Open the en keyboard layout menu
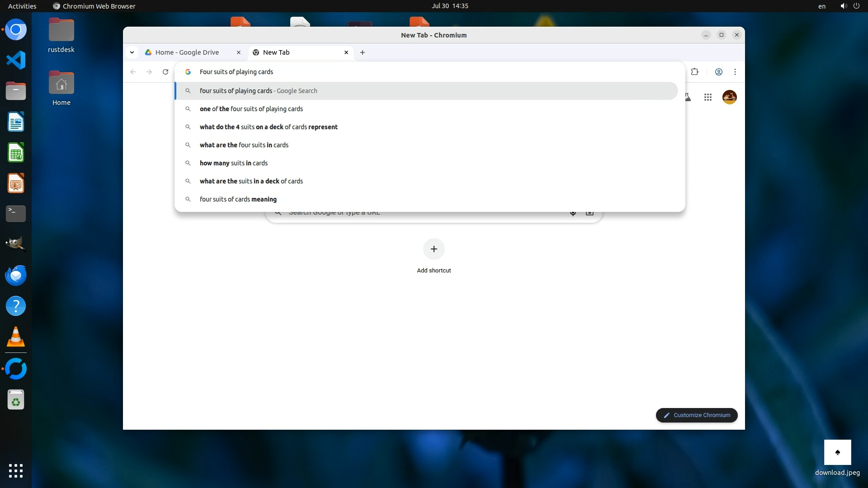Viewport: 868px width, 488px height. click(x=821, y=6)
